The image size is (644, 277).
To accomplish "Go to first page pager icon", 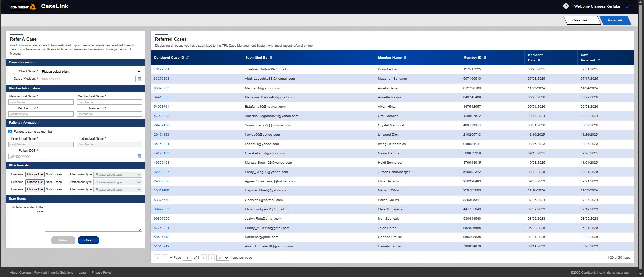I will pos(157,258).
